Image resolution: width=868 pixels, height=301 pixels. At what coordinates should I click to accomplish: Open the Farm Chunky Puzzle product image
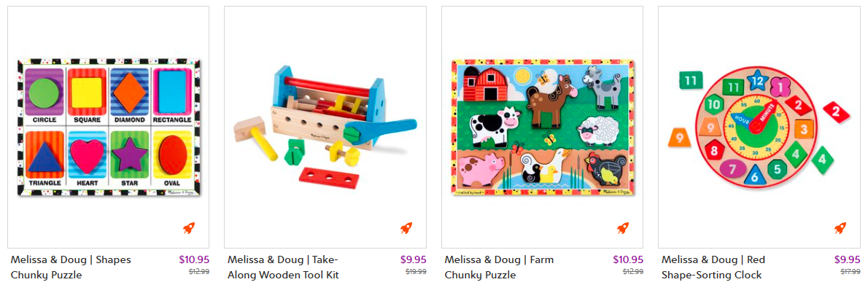tap(543, 128)
